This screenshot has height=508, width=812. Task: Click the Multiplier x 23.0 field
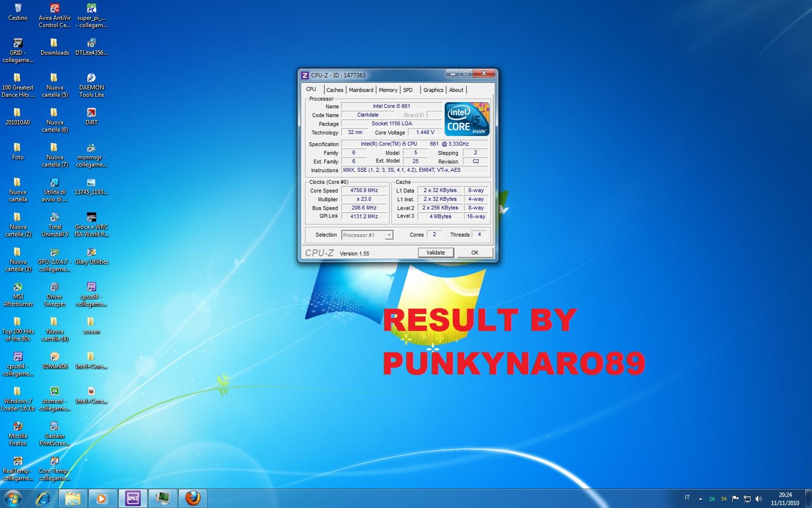coord(364,199)
